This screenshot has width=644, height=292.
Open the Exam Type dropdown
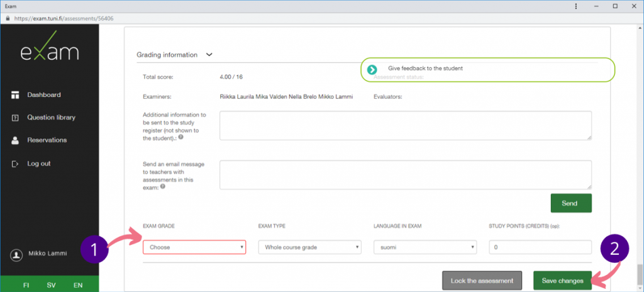pos(309,247)
